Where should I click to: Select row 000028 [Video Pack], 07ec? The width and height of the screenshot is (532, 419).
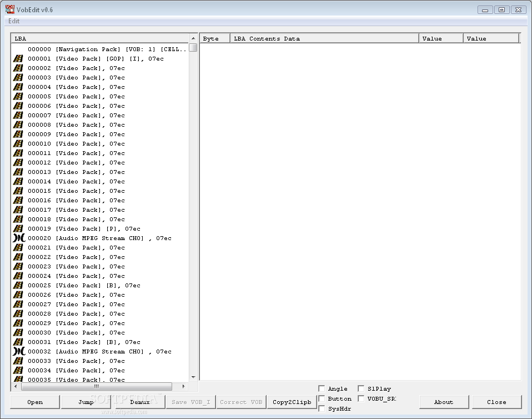(76, 314)
